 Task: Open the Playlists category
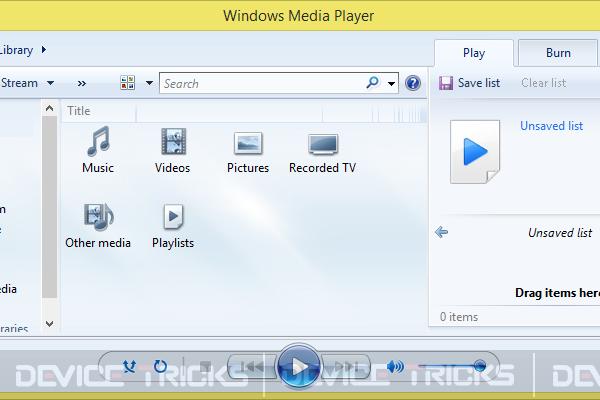pyautogui.click(x=173, y=226)
